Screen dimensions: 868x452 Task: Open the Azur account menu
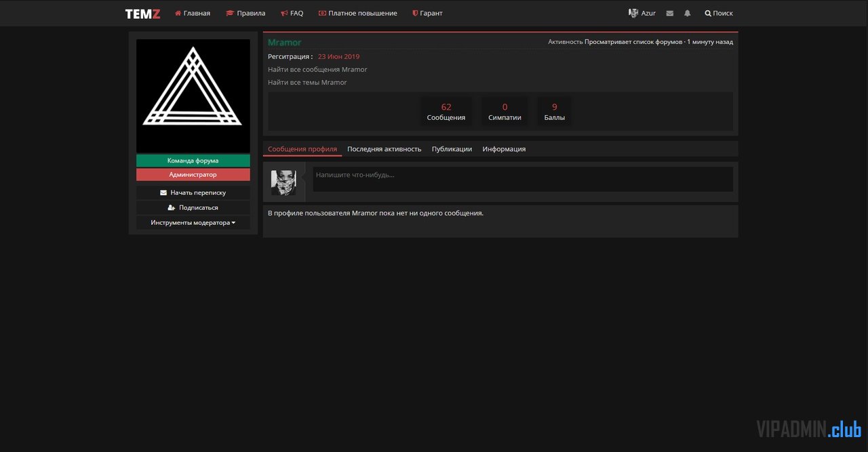642,13
